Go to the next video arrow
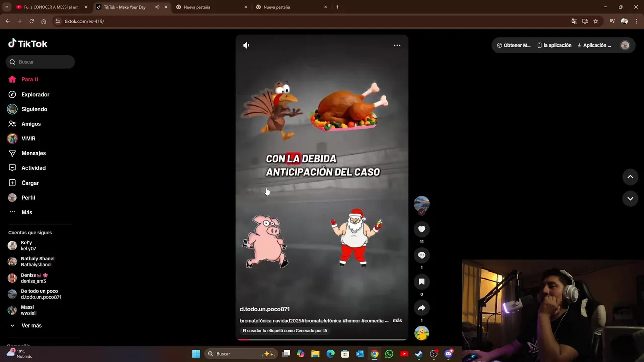The width and height of the screenshot is (644, 362). tap(630, 199)
